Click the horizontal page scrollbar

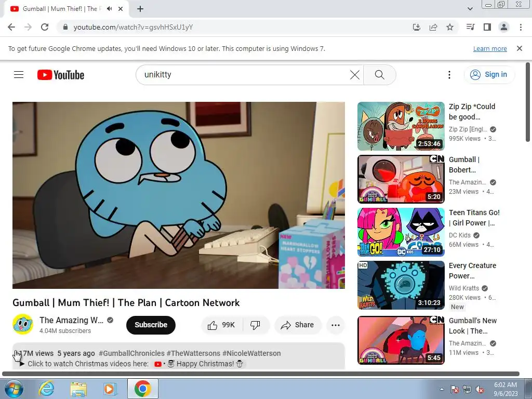261,374
